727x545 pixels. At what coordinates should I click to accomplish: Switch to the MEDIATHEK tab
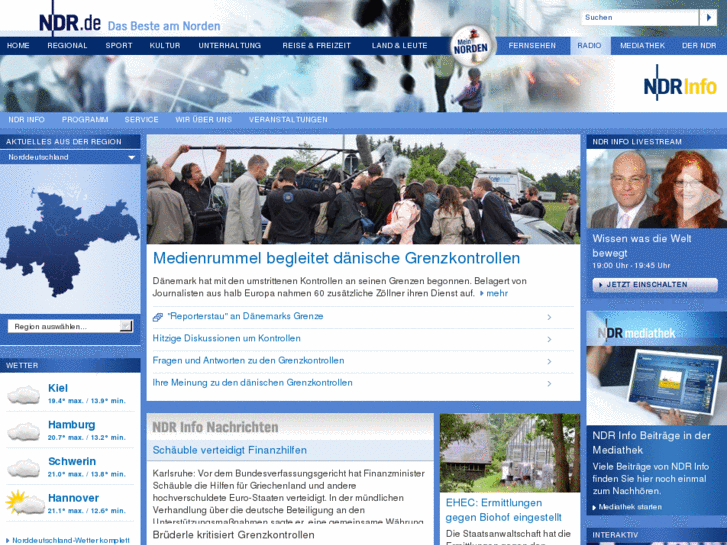[x=642, y=45]
